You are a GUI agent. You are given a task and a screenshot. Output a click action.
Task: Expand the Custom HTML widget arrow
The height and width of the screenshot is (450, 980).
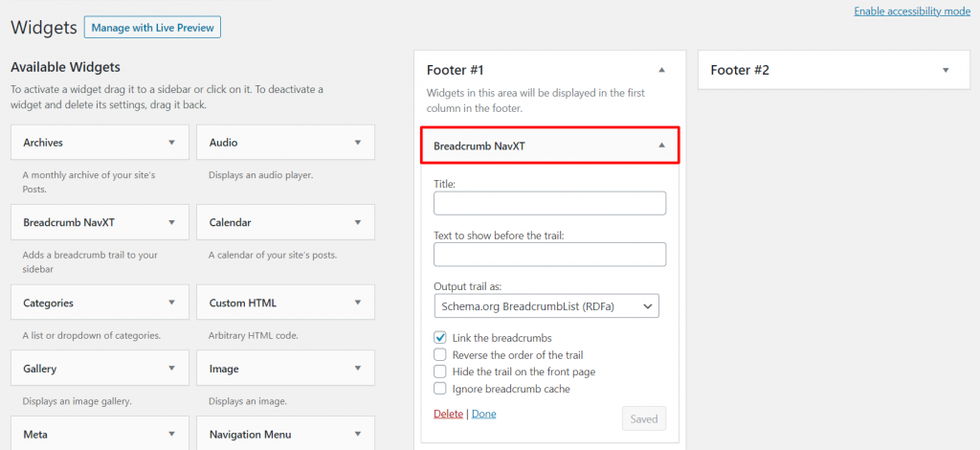[358, 304]
